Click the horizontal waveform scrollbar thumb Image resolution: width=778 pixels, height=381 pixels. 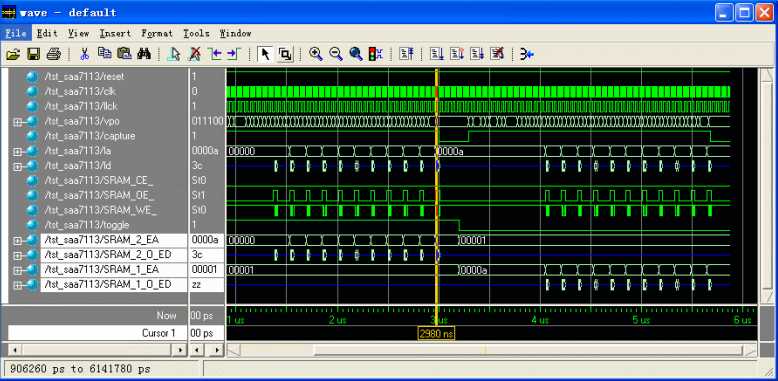click(528, 351)
